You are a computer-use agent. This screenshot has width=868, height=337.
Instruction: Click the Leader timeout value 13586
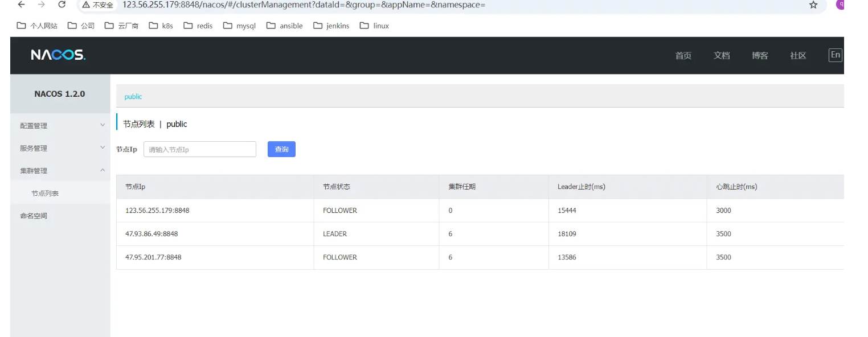click(567, 257)
